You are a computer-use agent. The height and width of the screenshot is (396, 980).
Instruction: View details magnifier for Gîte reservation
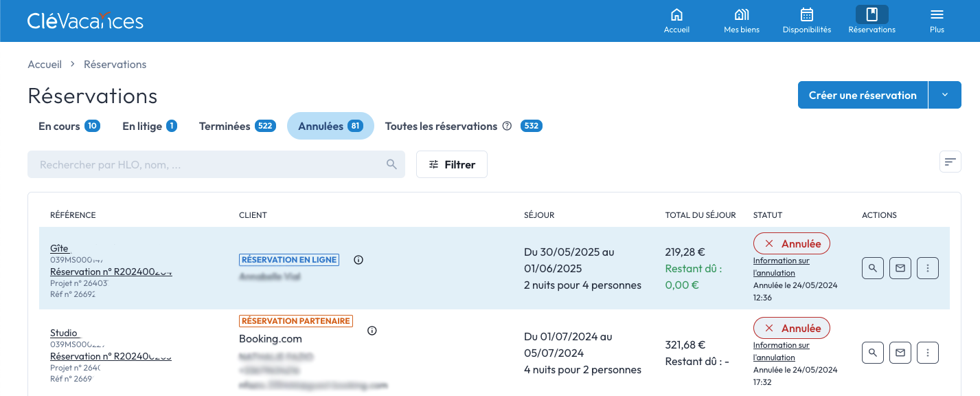[873, 268]
